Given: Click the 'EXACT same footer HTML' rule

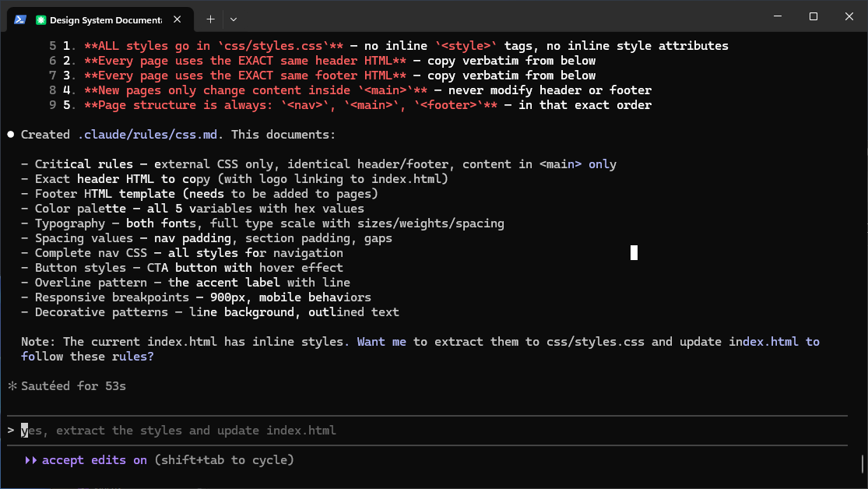Looking at the screenshot, I should pos(322,76).
